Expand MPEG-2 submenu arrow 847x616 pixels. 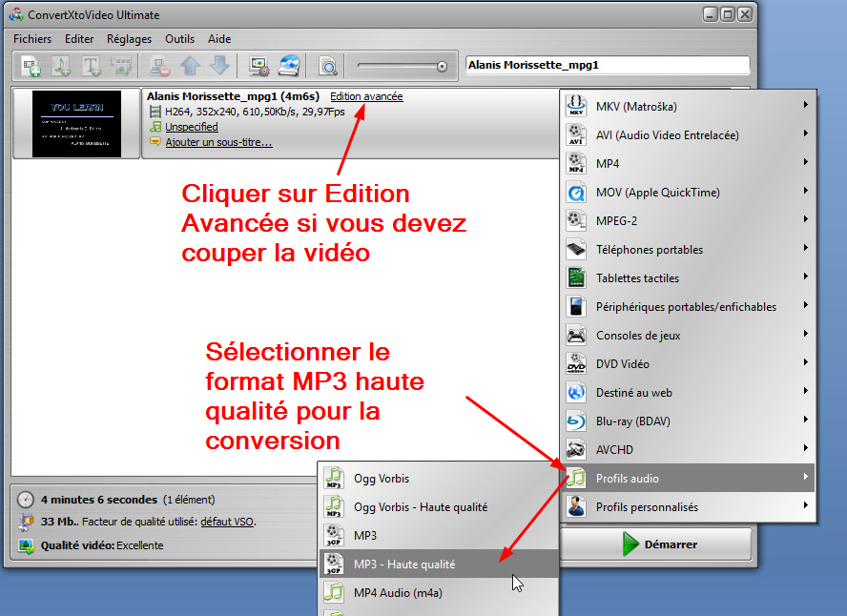(805, 219)
